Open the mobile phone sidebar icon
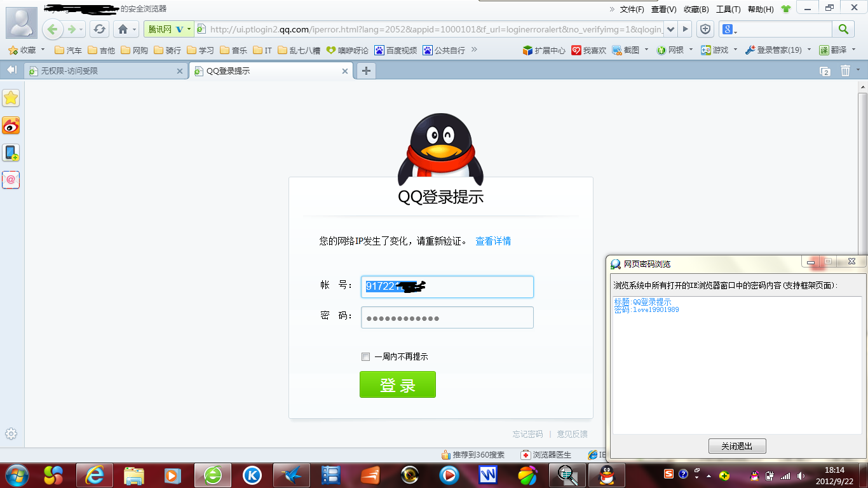 coord(11,152)
